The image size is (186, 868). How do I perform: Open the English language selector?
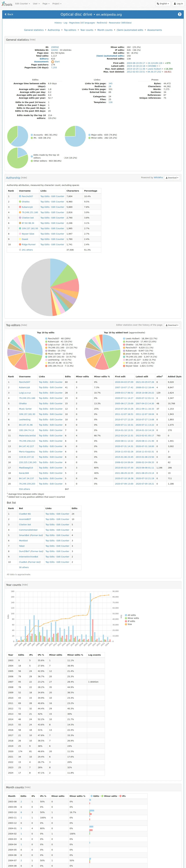pyautogui.click(x=163, y=4)
